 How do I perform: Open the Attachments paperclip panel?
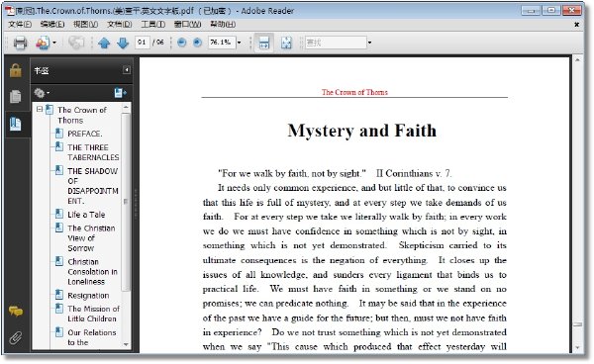click(16, 337)
